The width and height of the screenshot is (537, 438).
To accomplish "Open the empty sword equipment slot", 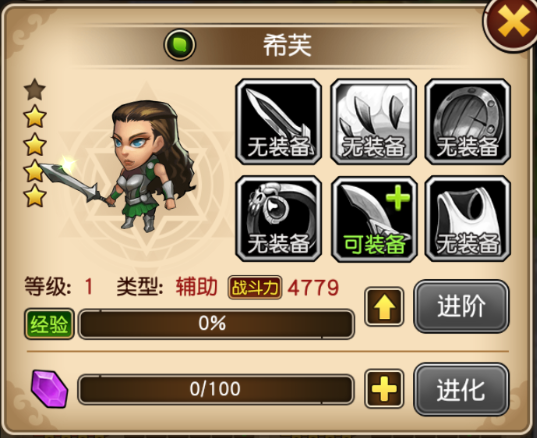I will pos(278,122).
